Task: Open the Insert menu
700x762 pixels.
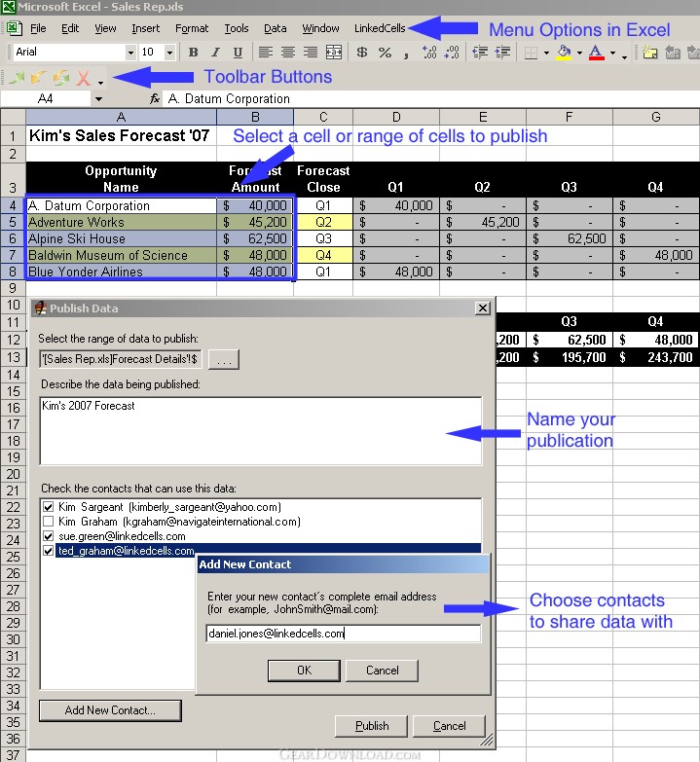Action: (145, 28)
